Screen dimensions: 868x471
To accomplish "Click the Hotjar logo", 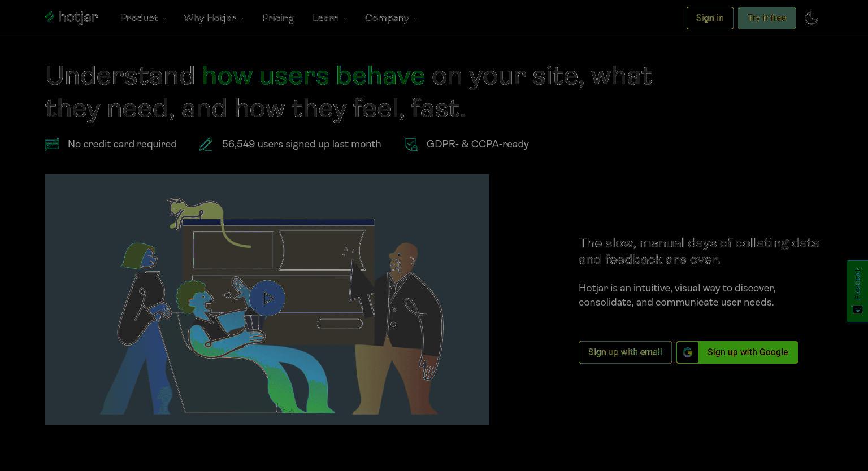I will pyautogui.click(x=72, y=18).
